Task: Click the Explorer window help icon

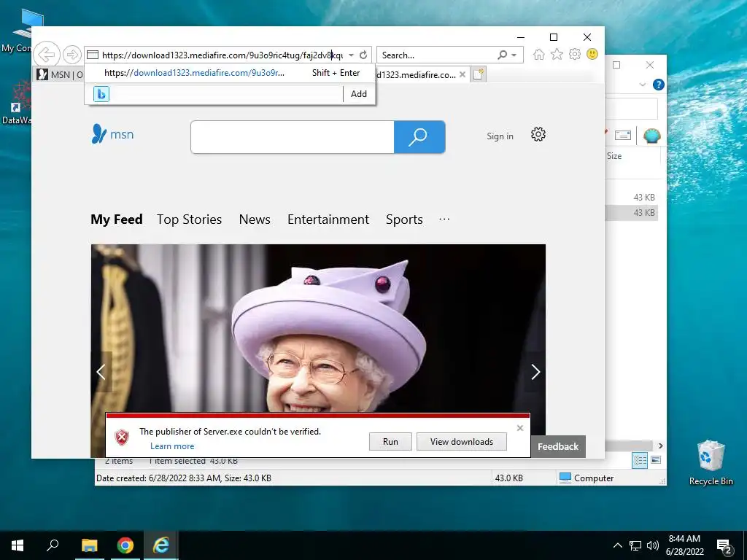Action: point(659,85)
